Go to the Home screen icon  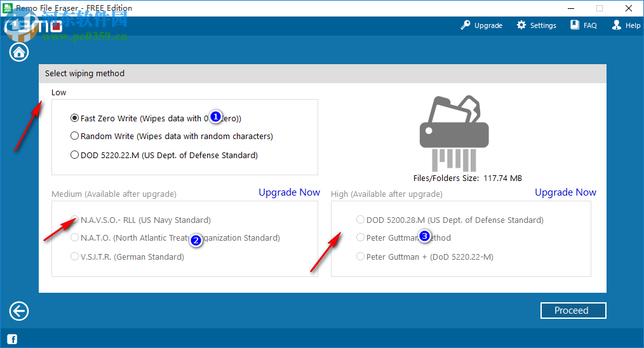(19, 52)
